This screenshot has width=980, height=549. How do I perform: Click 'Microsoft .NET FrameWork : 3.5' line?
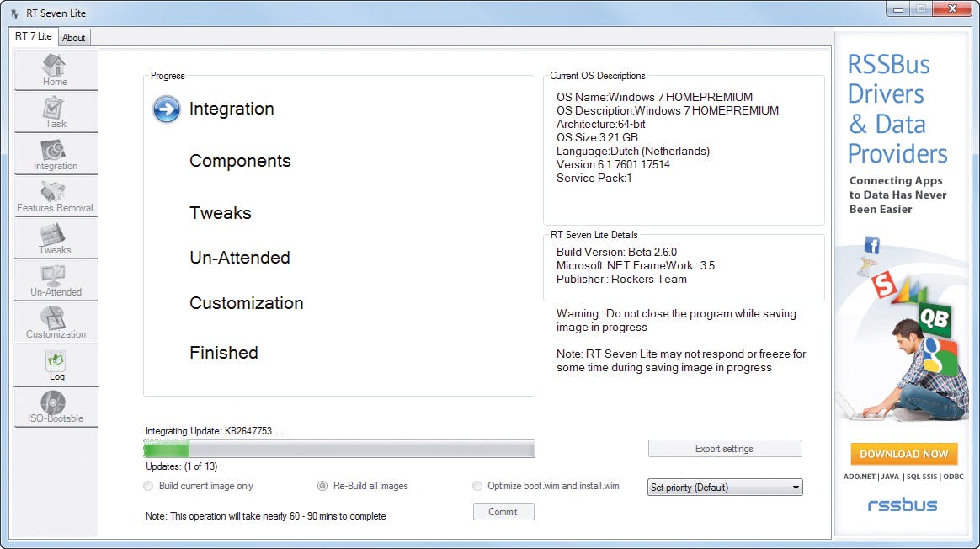[x=636, y=266]
